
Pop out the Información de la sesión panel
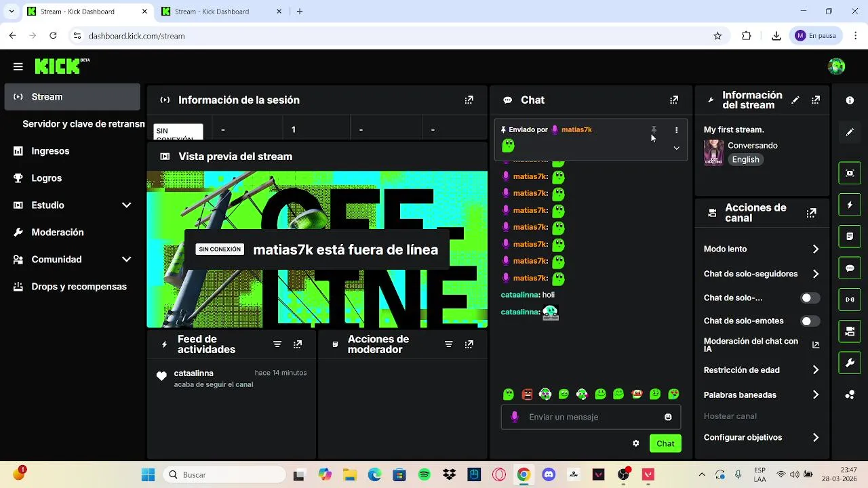point(469,100)
